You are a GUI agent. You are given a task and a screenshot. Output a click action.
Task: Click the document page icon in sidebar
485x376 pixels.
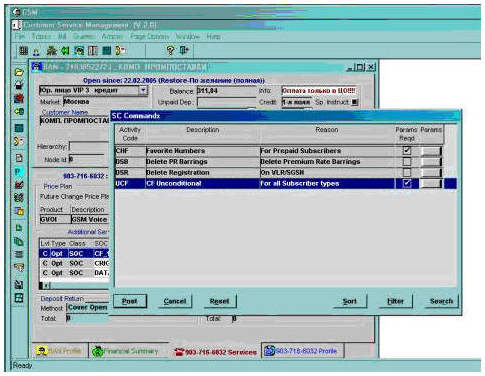pyautogui.click(x=19, y=158)
